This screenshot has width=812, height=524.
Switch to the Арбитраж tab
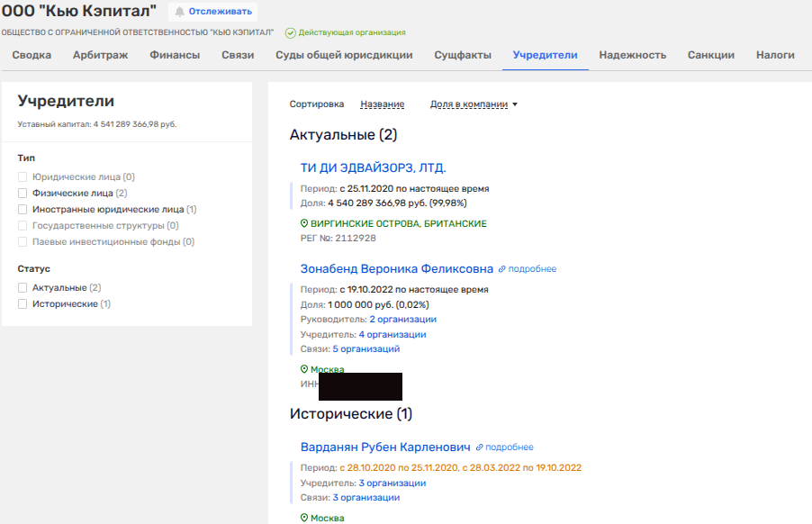pyautogui.click(x=100, y=55)
